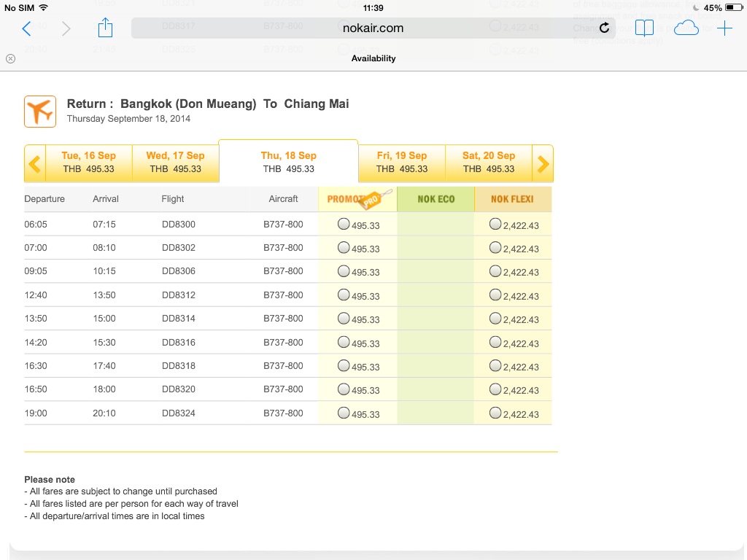
Task: Choose Nok Flexi fare for flight DD8316
Action: click(x=495, y=342)
